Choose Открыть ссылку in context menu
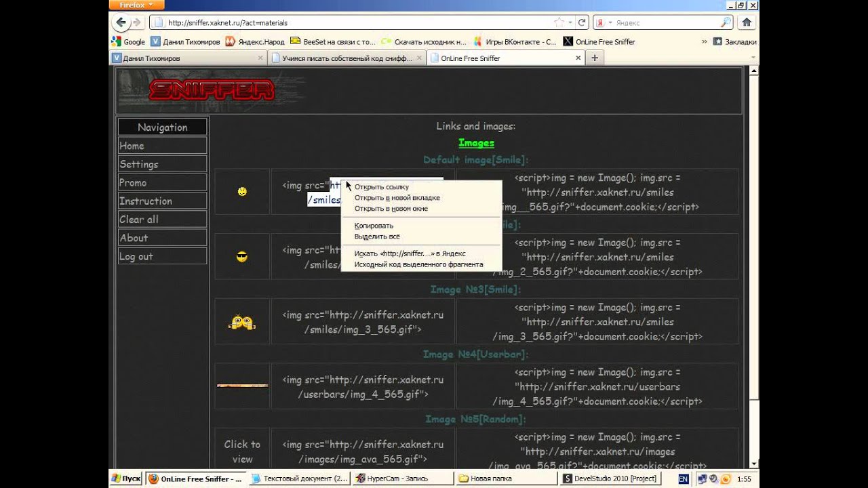The image size is (868, 488). point(381,187)
